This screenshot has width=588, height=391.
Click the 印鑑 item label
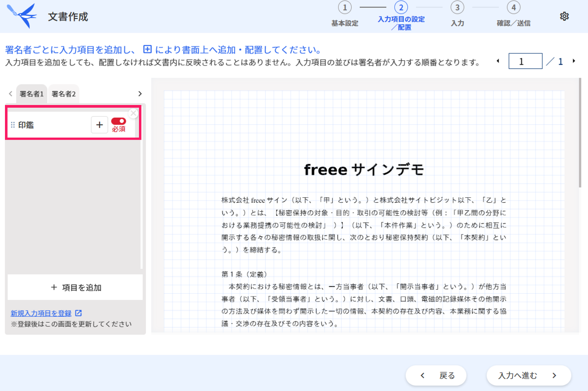26,125
